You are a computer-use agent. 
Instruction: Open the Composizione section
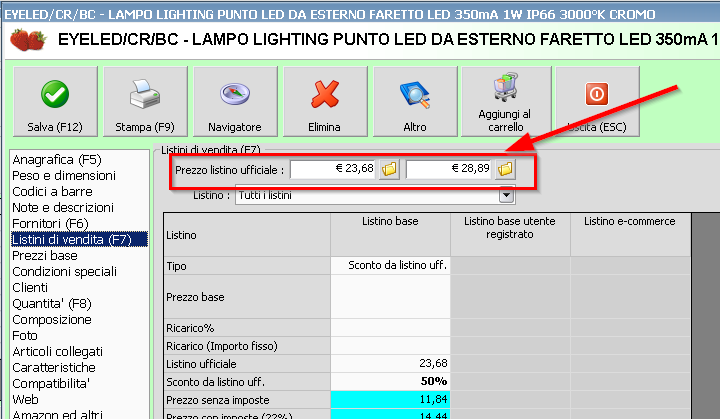pos(52,320)
